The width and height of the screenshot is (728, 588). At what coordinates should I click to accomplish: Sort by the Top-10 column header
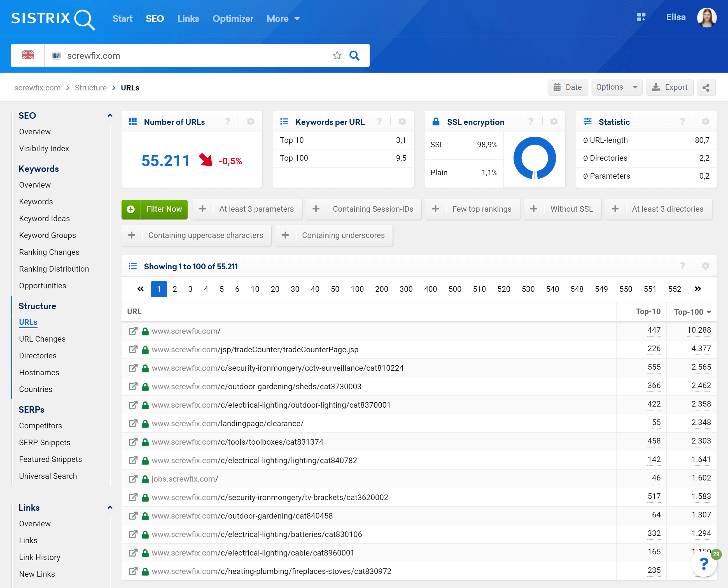click(648, 311)
